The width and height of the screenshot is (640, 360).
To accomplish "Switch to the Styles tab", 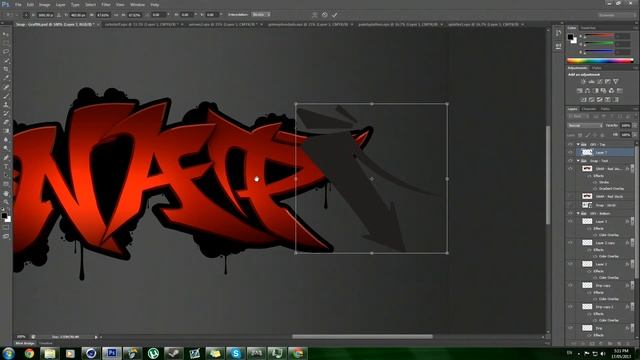I will [x=597, y=68].
